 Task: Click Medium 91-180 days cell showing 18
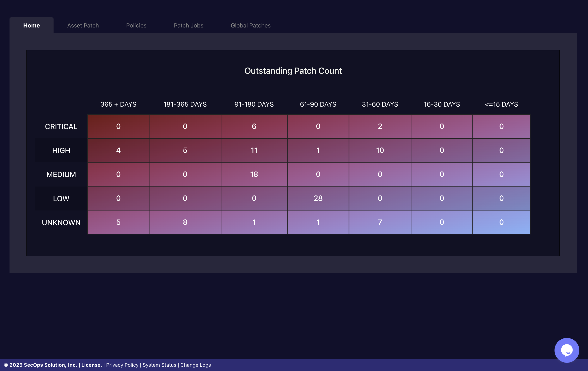(254, 174)
